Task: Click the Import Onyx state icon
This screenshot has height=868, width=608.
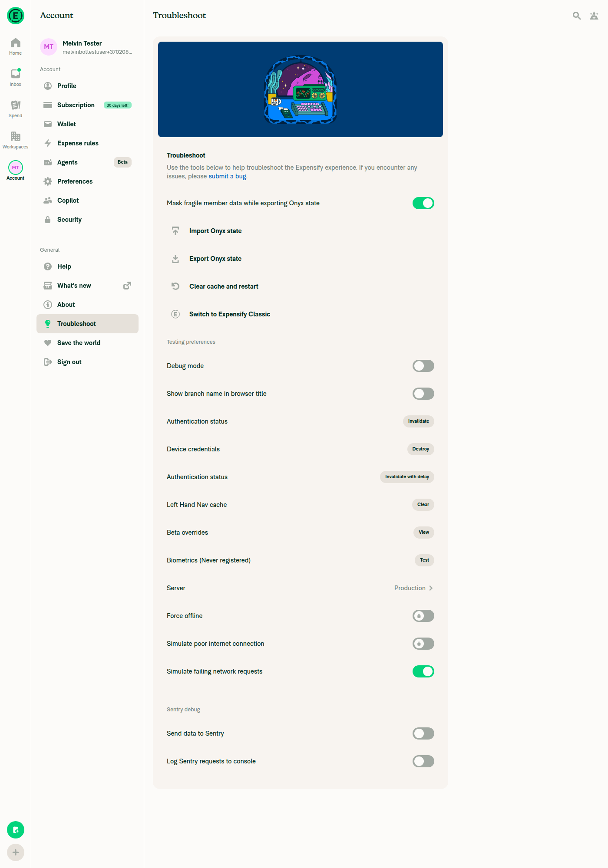Action: (x=175, y=231)
